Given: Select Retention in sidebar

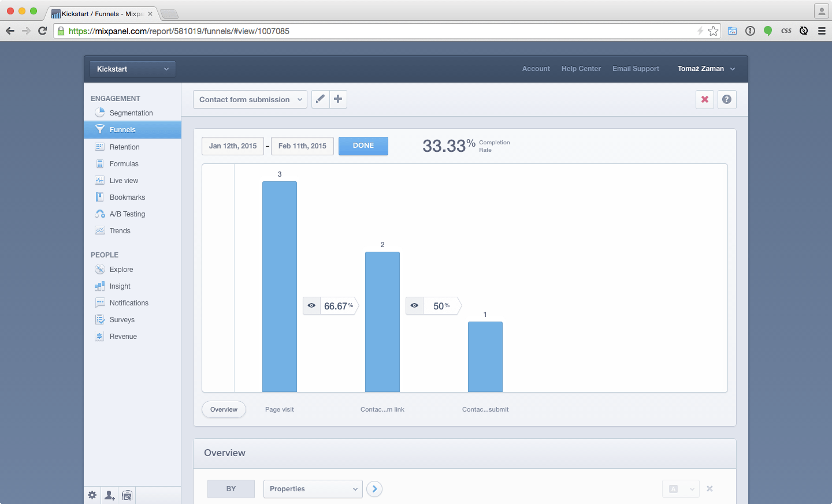Looking at the screenshot, I should pos(124,147).
